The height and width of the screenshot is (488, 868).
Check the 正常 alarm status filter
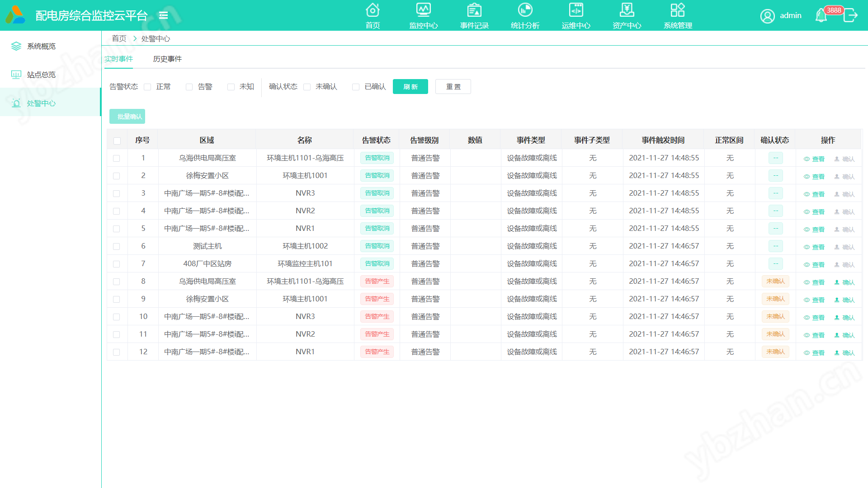pyautogui.click(x=147, y=87)
